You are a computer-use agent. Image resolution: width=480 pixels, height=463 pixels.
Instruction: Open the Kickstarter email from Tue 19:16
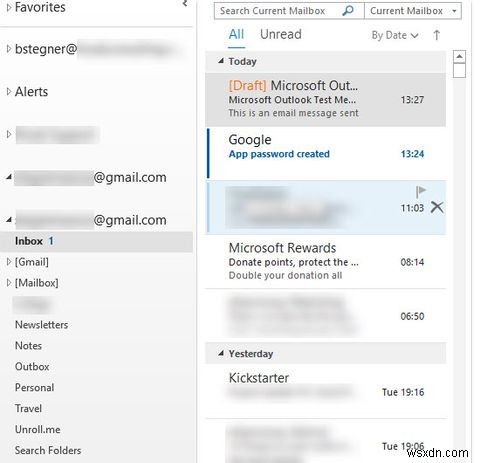326,391
